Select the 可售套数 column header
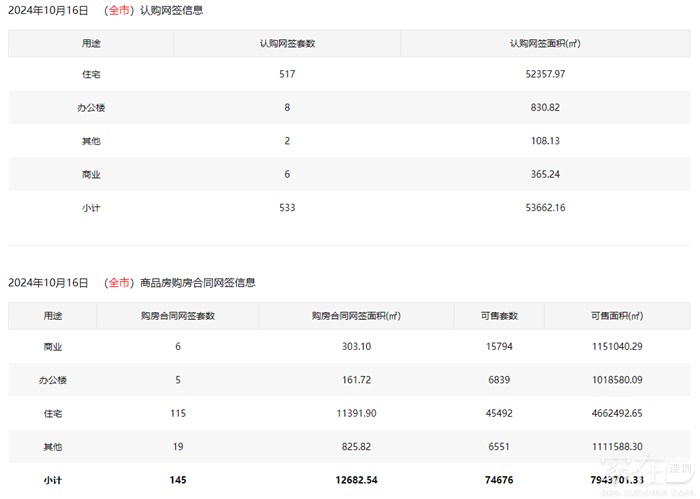 tap(499, 316)
